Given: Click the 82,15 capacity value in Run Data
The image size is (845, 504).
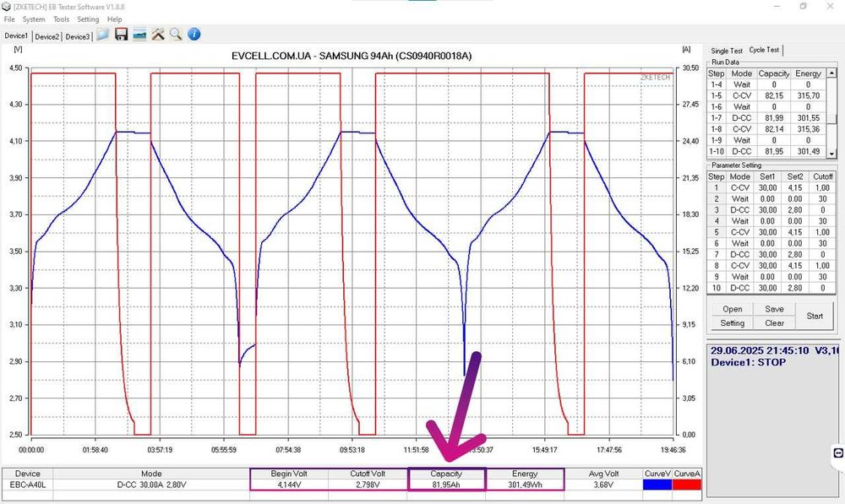Looking at the screenshot, I should (x=774, y=96).
